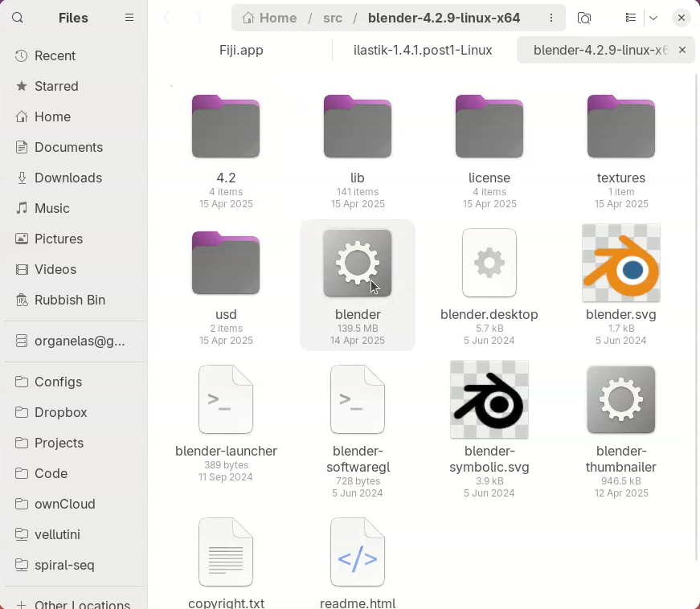Open the blender executable file
Screen dimensions: 700x609
tap(358, 264)
